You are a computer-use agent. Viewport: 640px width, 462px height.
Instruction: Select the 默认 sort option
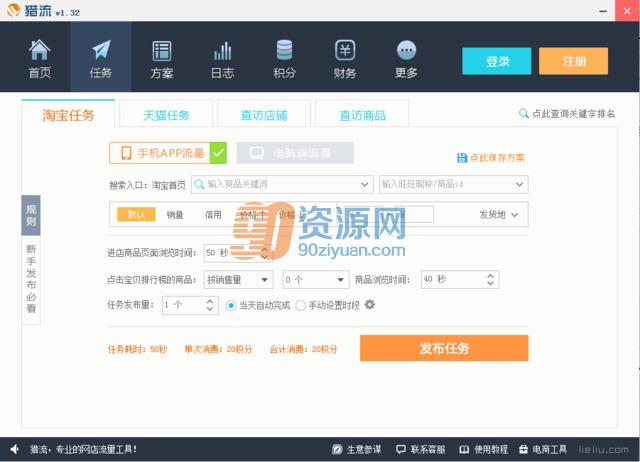pos(136,214)
